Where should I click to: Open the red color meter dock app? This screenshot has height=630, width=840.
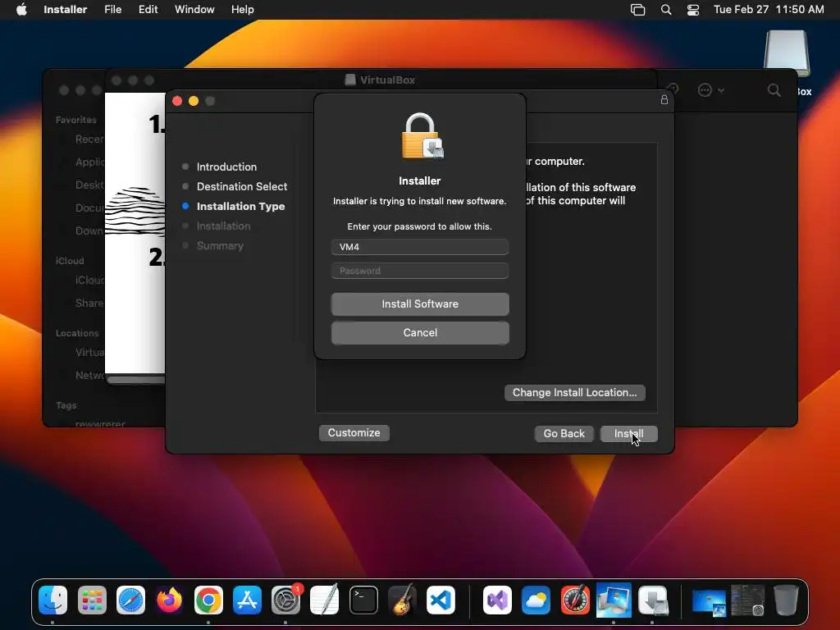coord(575,600)
